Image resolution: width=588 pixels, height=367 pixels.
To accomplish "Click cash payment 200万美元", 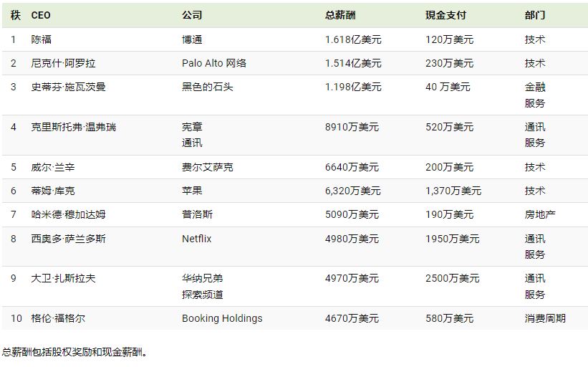I will coord(449,167).
